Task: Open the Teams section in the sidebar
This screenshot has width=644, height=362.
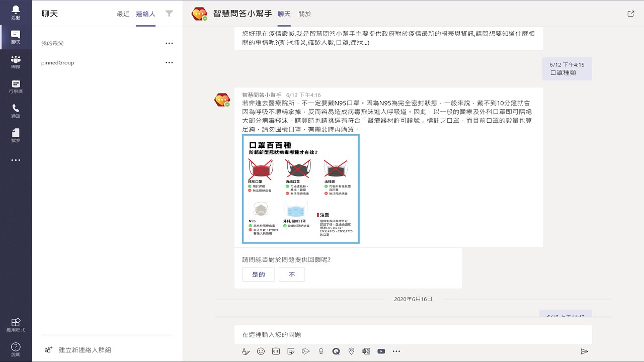Action: [16, 62]
